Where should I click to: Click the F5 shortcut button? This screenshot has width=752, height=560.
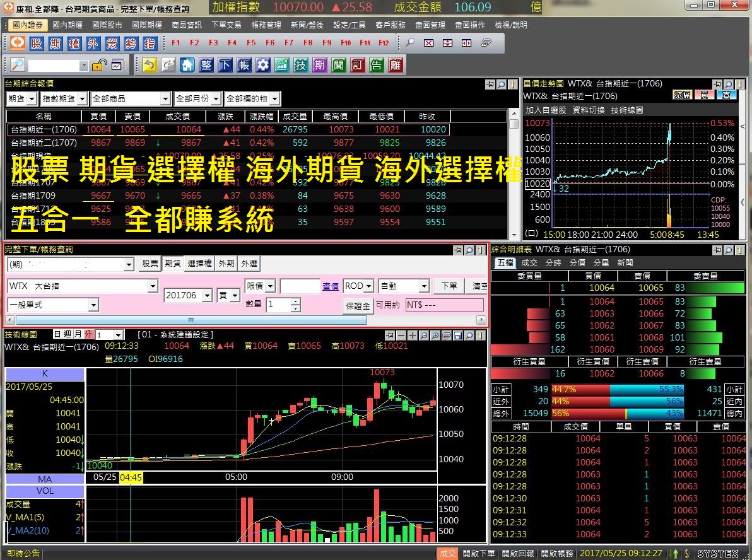pyautogui.click(x=251, y=43)
